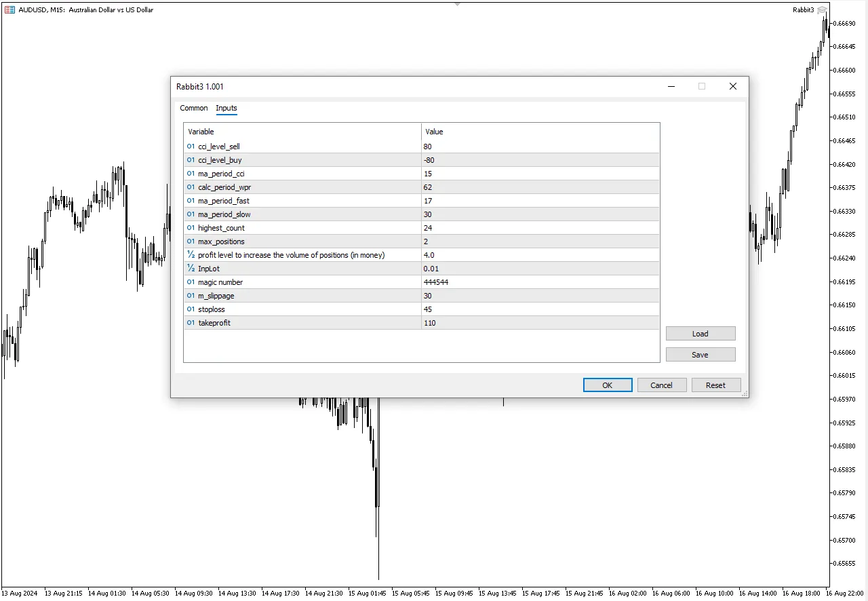
Task: Select the cci_level_buy variable label
Action: point(220,160)
